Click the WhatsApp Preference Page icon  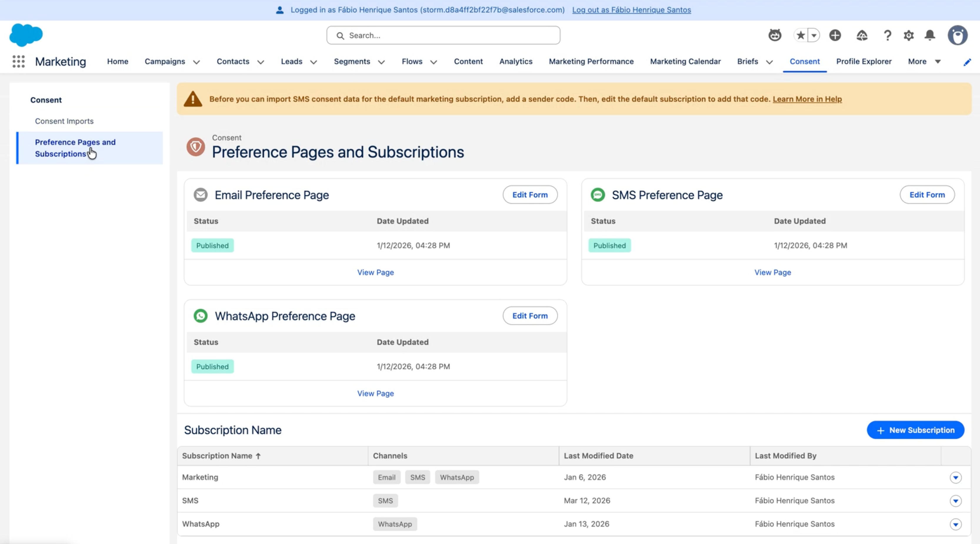tap(201, 316)
